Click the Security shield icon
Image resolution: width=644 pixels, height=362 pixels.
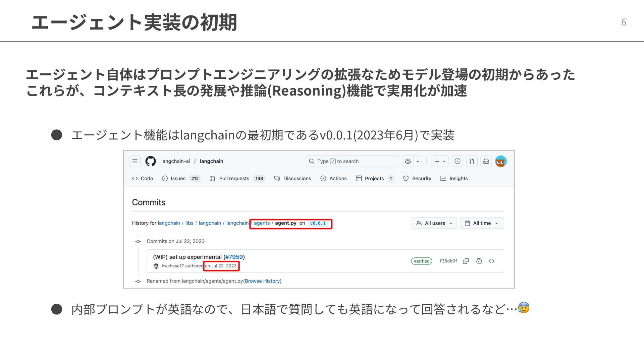pos(406,178)
